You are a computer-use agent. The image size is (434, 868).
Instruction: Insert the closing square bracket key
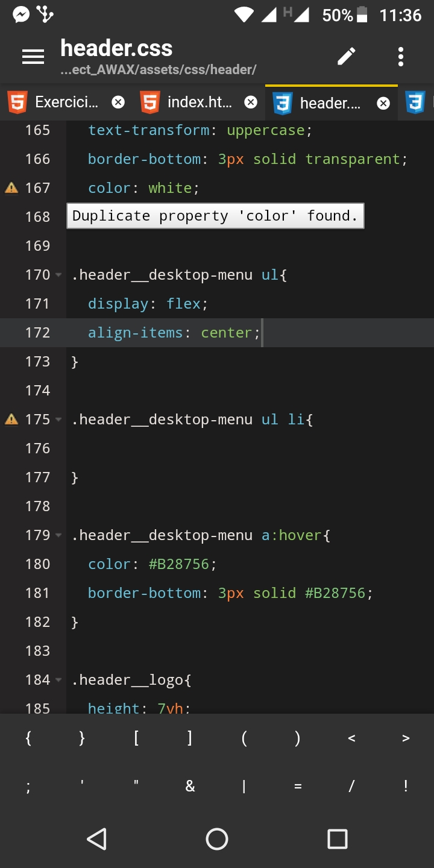pos(190,738)
